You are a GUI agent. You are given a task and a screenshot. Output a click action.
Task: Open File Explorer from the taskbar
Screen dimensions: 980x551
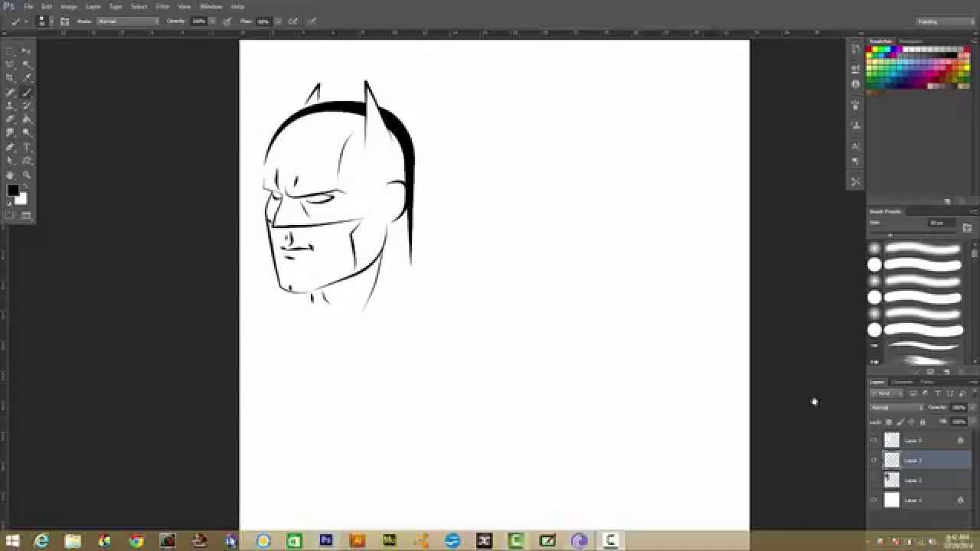tap(73, 541)
